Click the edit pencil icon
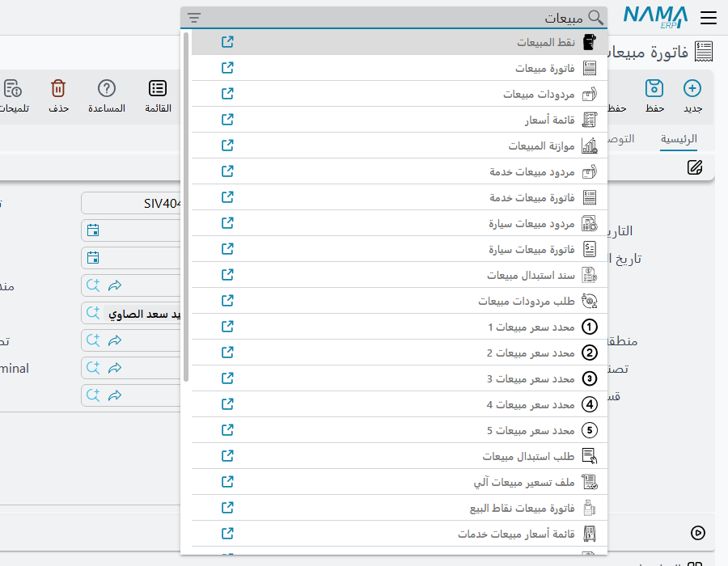The height and width of the screenshot is (566, 728). click(695, 167)
